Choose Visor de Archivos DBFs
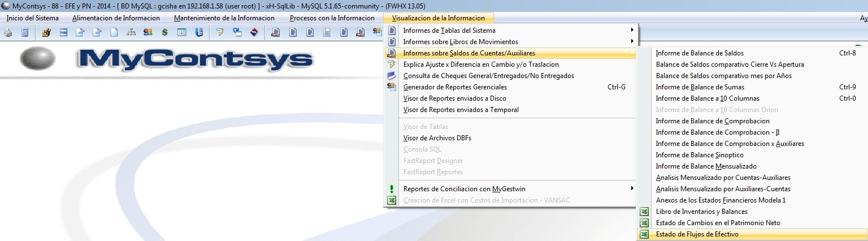 pos(511,138)
